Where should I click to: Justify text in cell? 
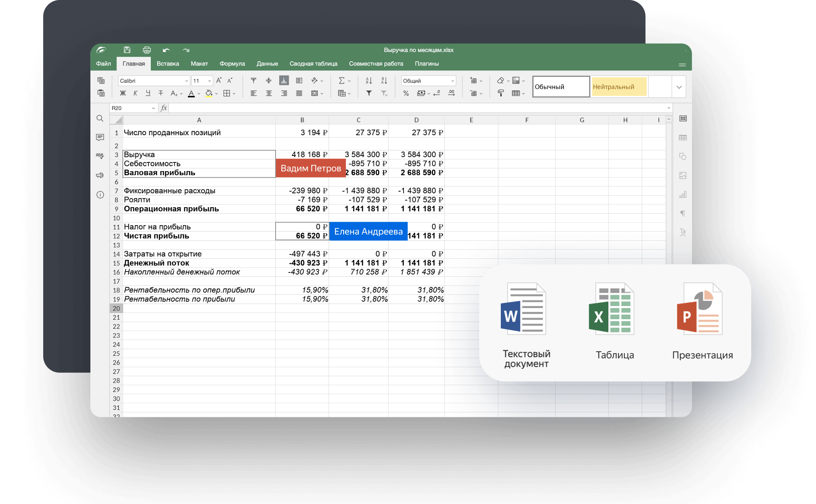(299, 93)
